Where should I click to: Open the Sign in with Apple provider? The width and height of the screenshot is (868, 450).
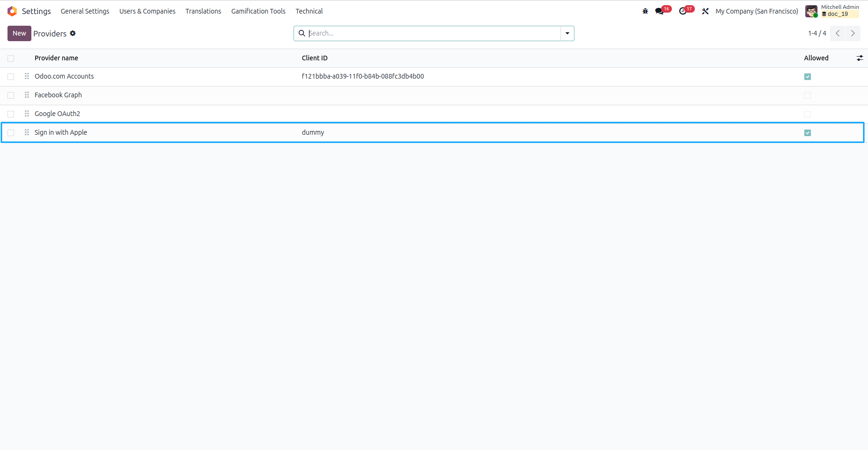(x=61, y=132)
